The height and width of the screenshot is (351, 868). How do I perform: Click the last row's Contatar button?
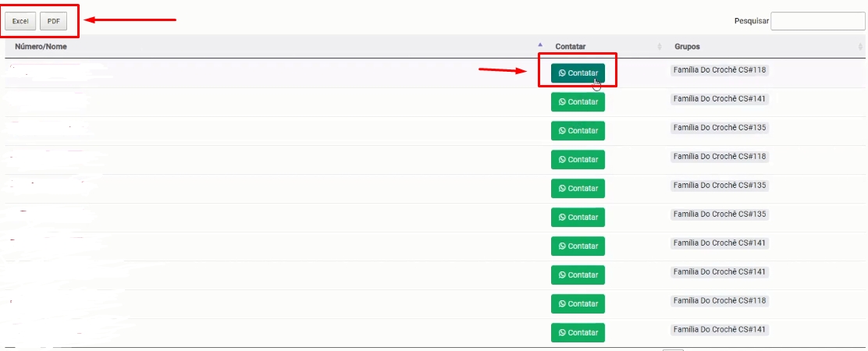pos(578,333)
